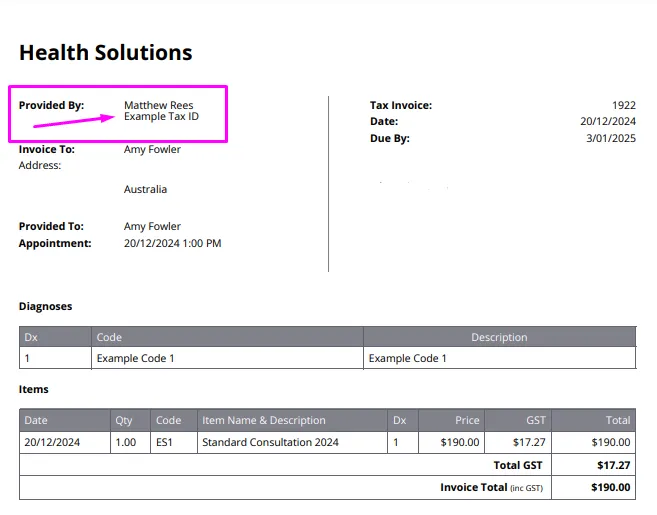Screen dimensions: 657x515
Task: Click the appointment time 20/12/2024 1:00 PM
Action: tap(172, 243)
